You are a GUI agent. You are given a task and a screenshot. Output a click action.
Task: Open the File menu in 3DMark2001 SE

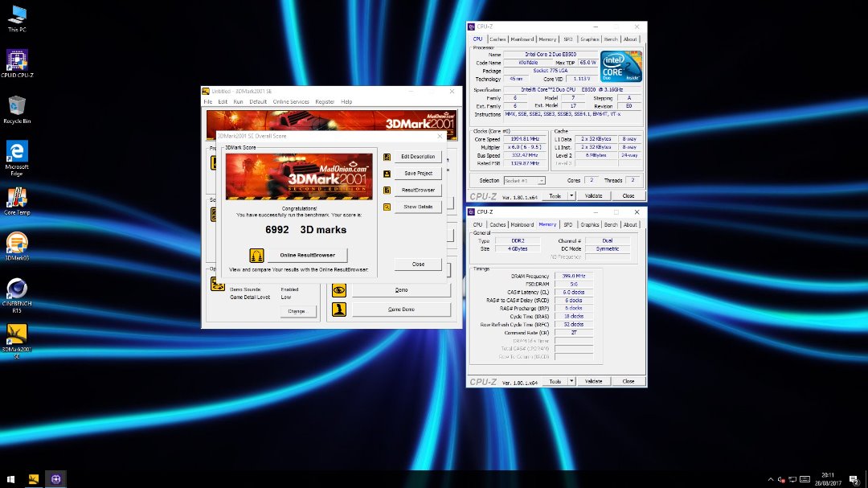207,102
